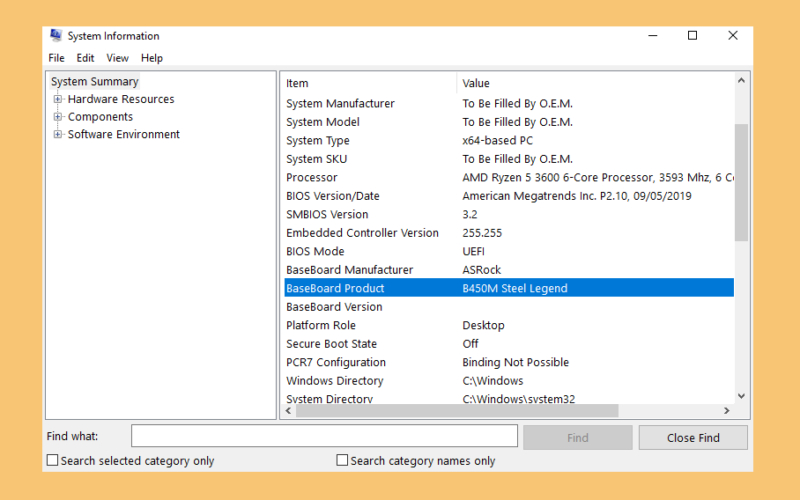Select the BaseBoard Version row

click(x=509, y=307)
